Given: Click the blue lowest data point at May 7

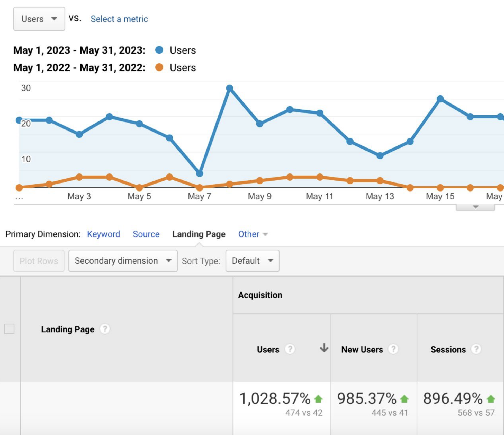Looking at the screenshot, I should [200, 173].
